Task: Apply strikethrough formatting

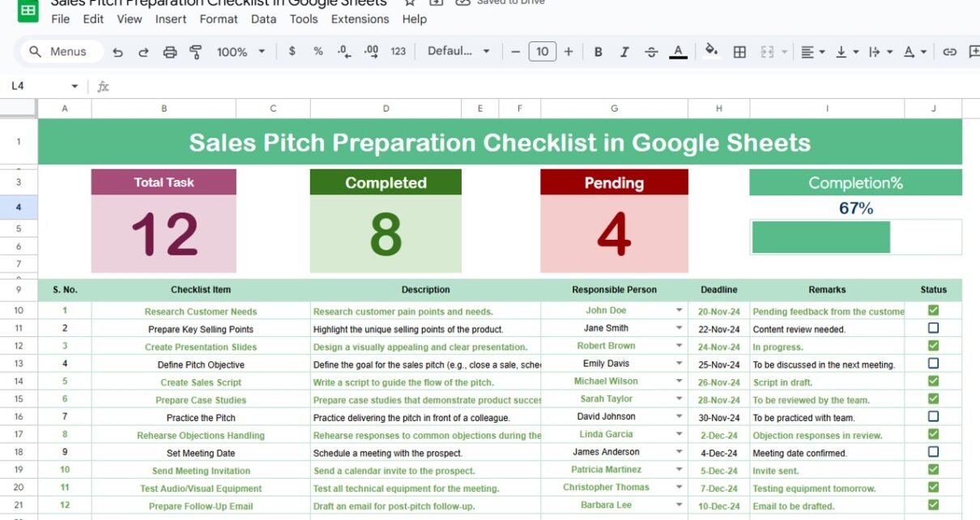Action: coord(651,52)
